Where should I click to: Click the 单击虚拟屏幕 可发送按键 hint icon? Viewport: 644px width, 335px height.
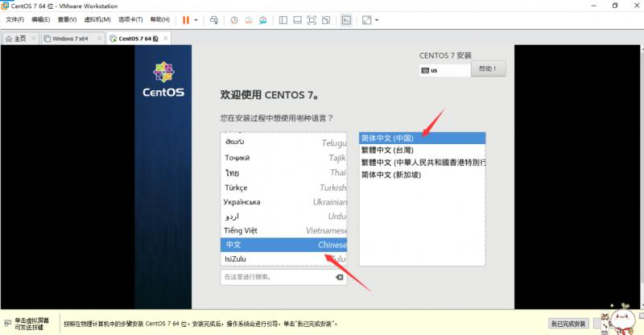pos(7,324)
